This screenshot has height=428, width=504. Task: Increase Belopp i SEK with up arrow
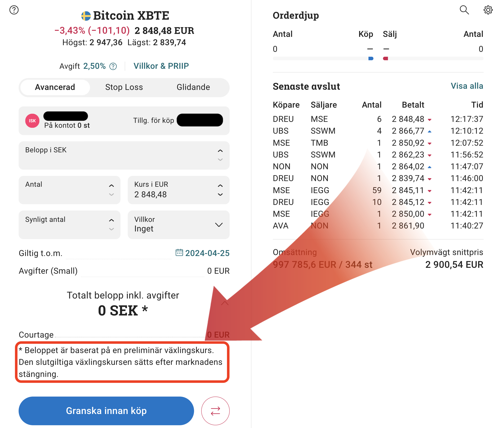(x=220, y=151)
